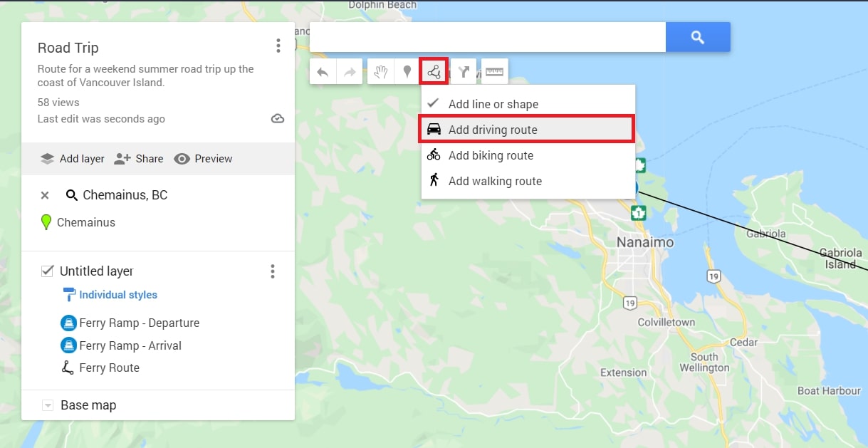Focus the map search input field
This screenshot has height=448, width=868.
488,37
